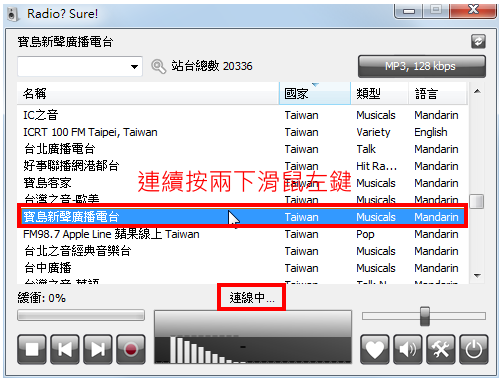This screenshot has width=503, height=382.
Task: Click the scroll up arrow of station list
Action: (x=477, y=91)
